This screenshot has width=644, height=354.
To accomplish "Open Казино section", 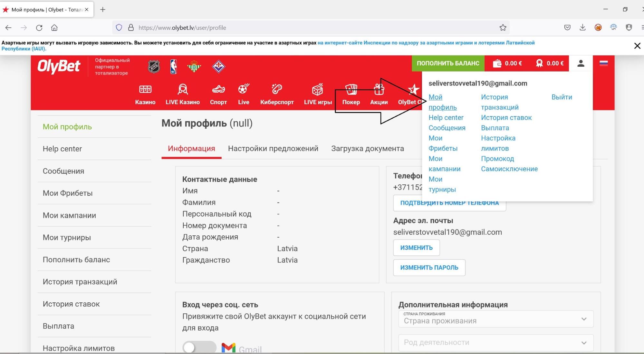I will click(x=145, y=94).
